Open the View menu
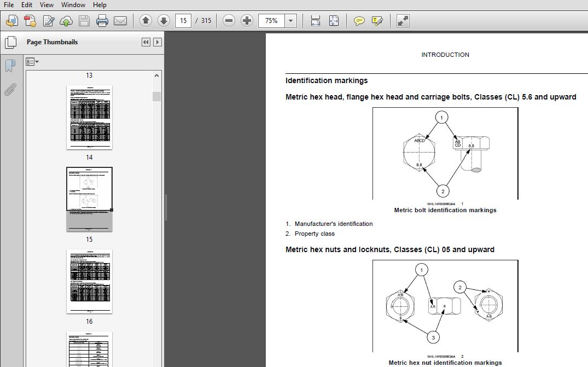The image size is (588, 367). coord(46,5)
